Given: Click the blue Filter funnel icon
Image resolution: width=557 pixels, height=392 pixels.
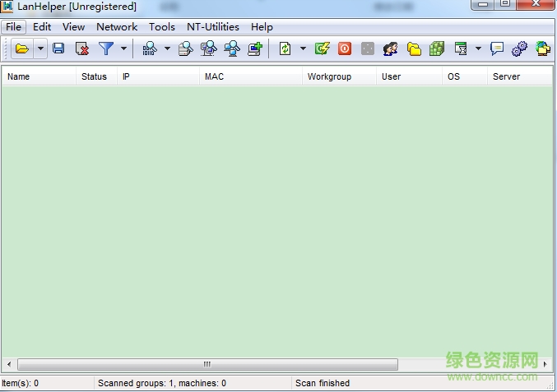Looking at the screenshot, I should pyautogui.click(x=106, y=48).
